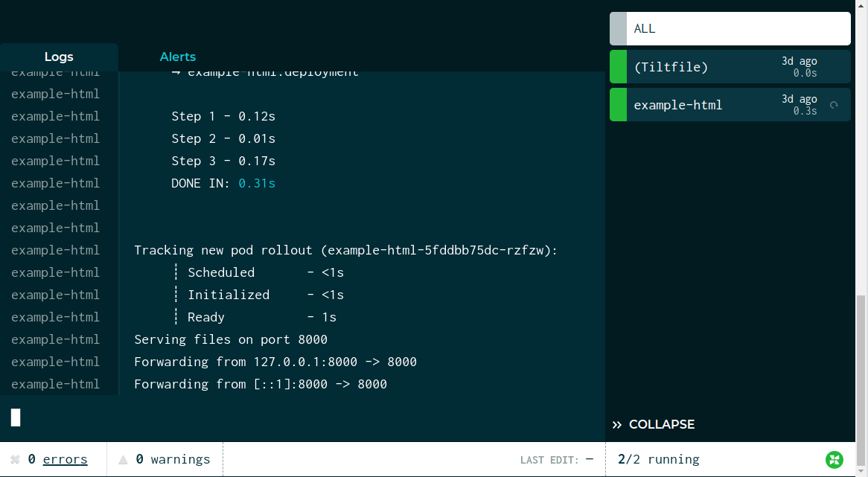Open the errors link in status bar
Image resolution: width=868 pixels, height=477 pixels.
click(65, 459)
